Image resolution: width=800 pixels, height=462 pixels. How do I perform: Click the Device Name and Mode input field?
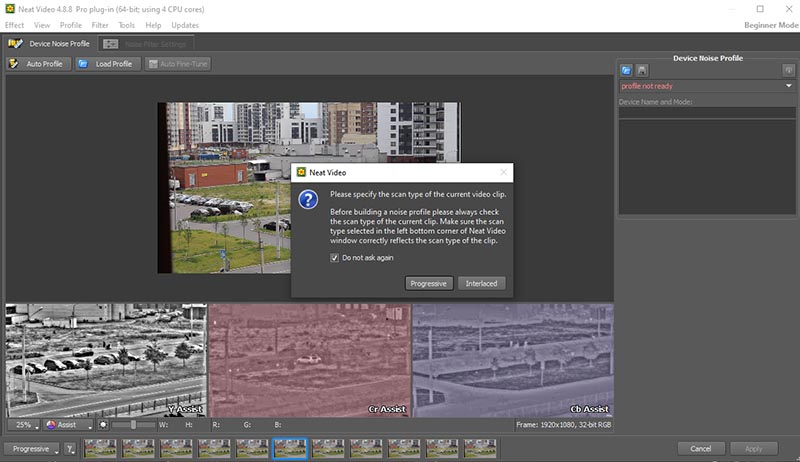[707, 113]
